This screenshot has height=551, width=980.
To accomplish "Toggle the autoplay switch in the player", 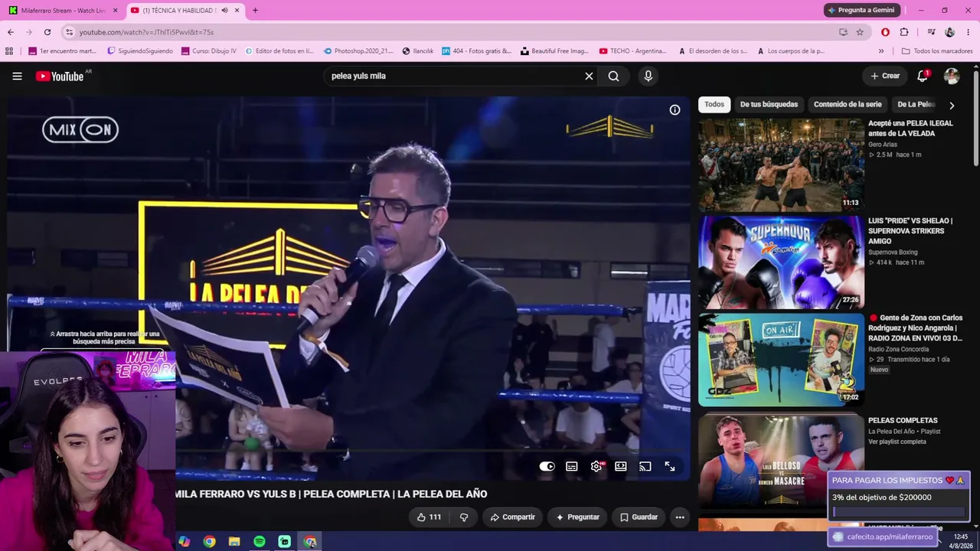I will pos(547,466).
